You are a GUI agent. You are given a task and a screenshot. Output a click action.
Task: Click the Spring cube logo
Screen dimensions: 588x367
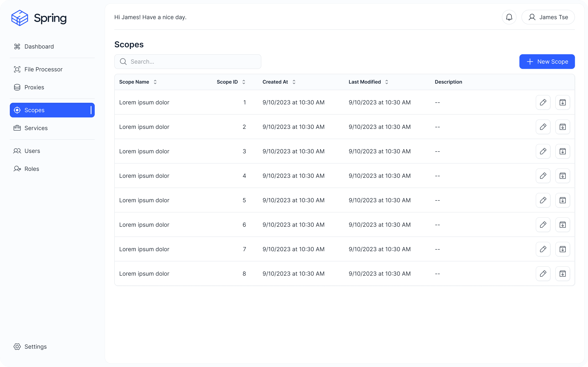pyautogui.click(x=20, y=18)
